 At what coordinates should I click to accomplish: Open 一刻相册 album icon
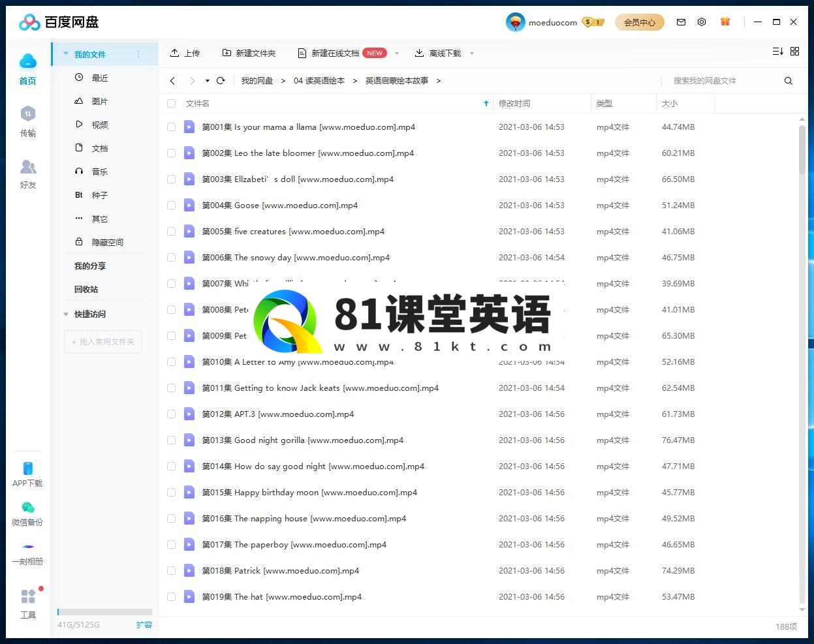pos(27,547)
